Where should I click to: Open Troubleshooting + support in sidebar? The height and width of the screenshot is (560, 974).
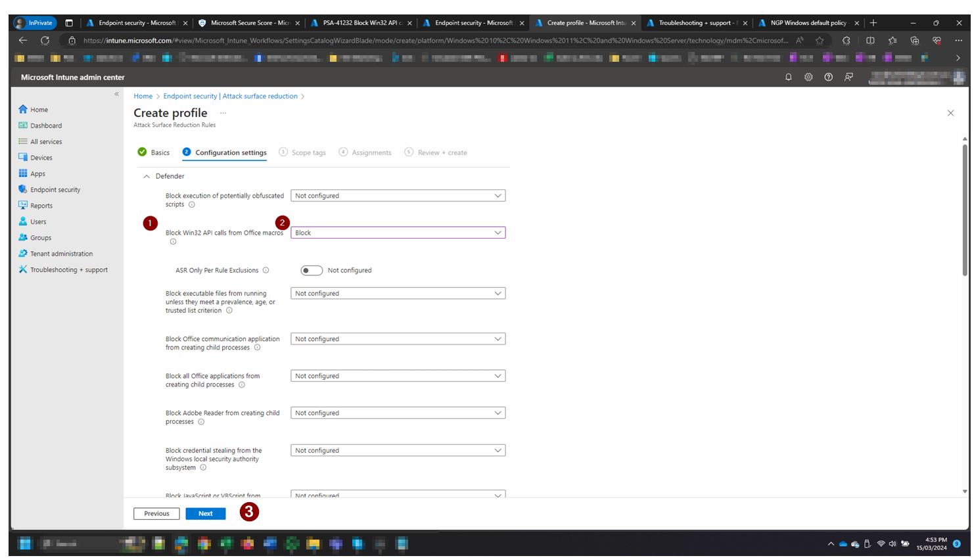coord(63,269)
